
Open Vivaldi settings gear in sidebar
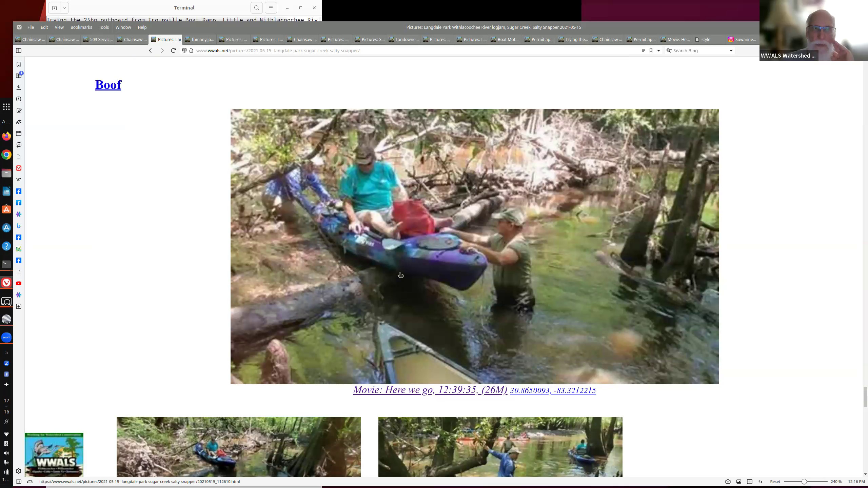19,471
